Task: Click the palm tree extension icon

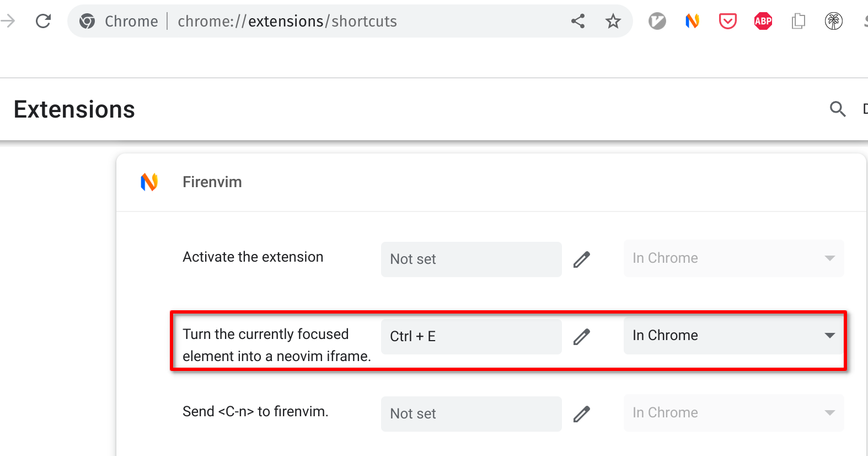Action: pyautogui.click(x=833, y=20)
